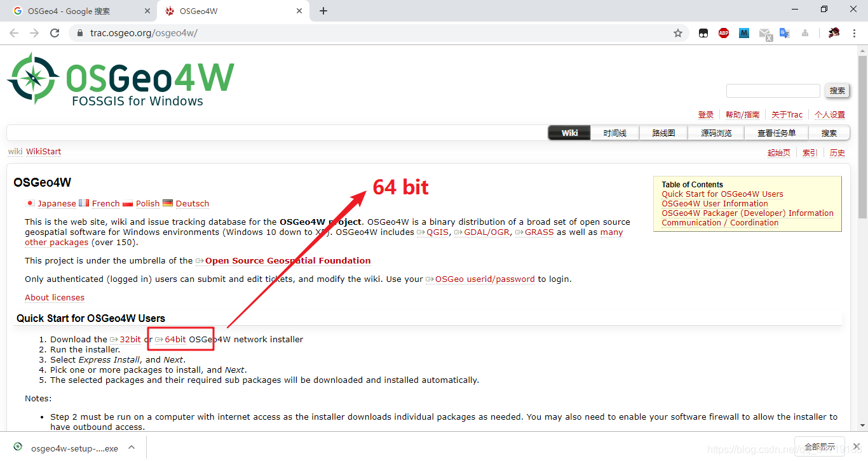The image size is (868, 461).
Task: Close the OSGeo4W tab
Action: 299,11
